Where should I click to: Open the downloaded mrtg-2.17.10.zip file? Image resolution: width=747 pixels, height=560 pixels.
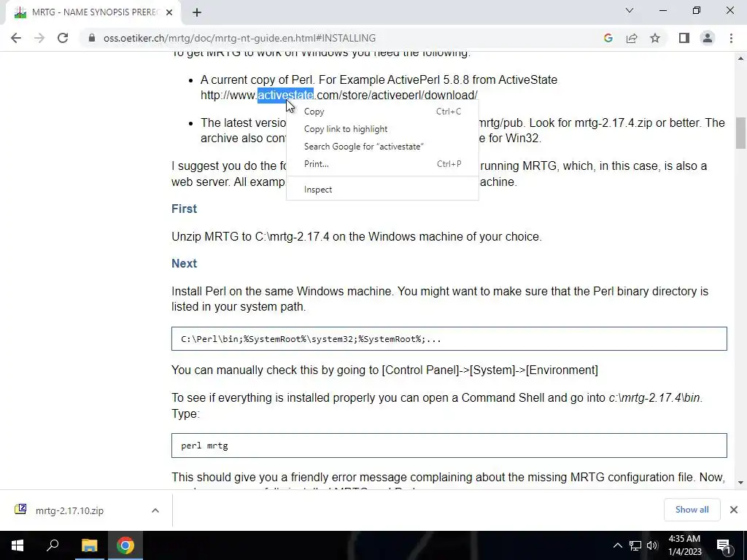(69, 510)
